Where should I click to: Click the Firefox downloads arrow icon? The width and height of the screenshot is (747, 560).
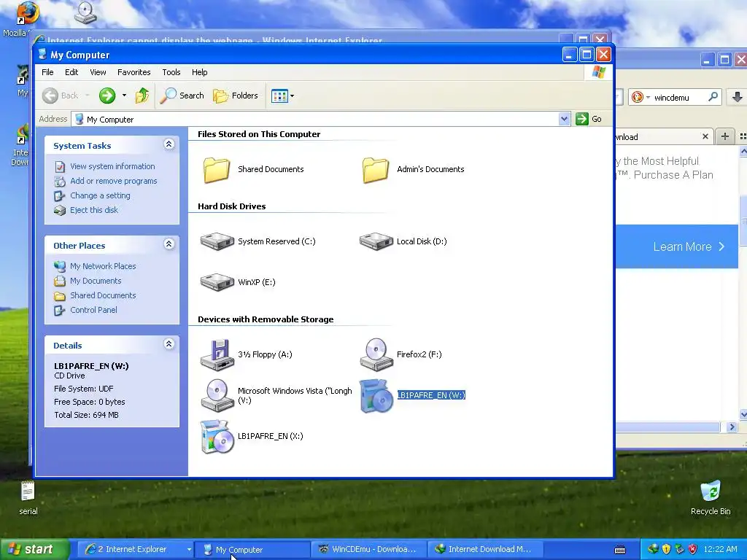point(737,97)
